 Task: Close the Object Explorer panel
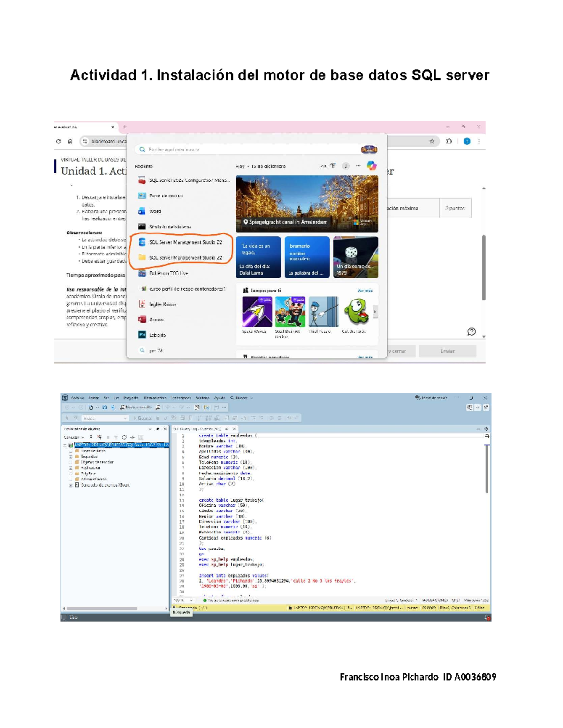click(x=165, y=429)
